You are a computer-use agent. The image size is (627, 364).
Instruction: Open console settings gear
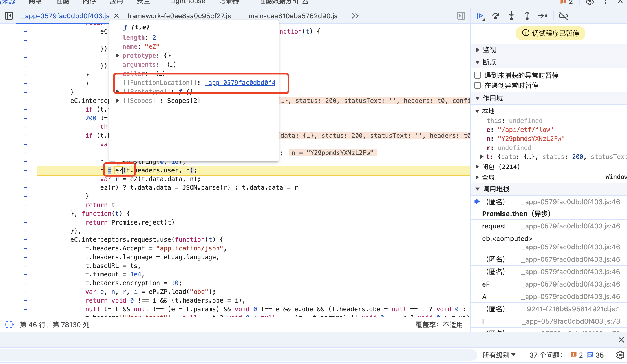coord(620,355)
